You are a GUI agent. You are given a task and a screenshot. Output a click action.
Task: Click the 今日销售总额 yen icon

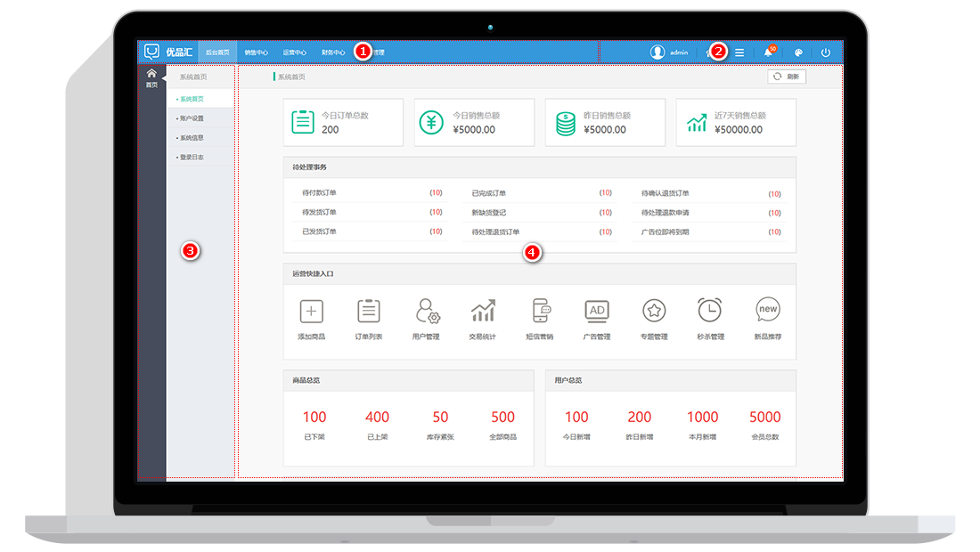pos(431,122)
